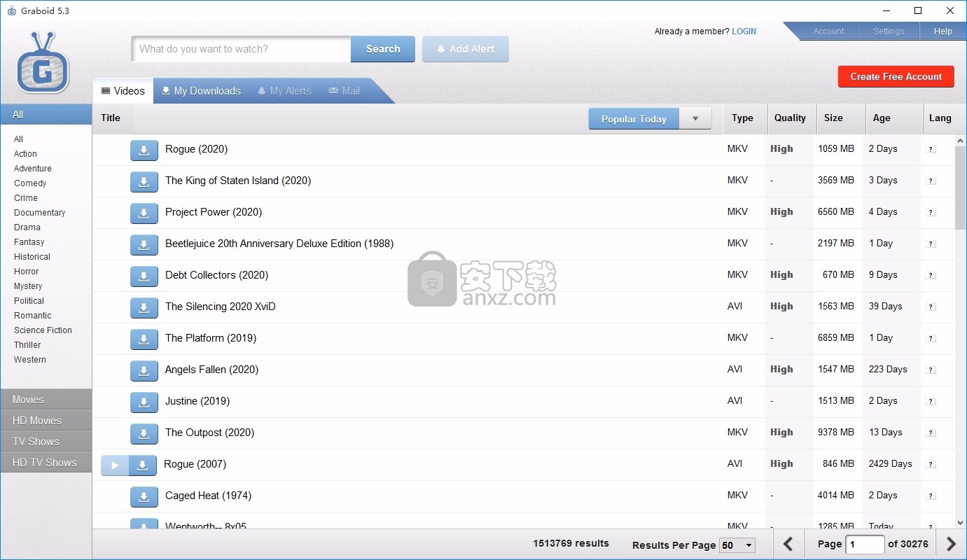Go to the next results page
The width and height of the screenshot is (967, 560).
pos(951,544)
